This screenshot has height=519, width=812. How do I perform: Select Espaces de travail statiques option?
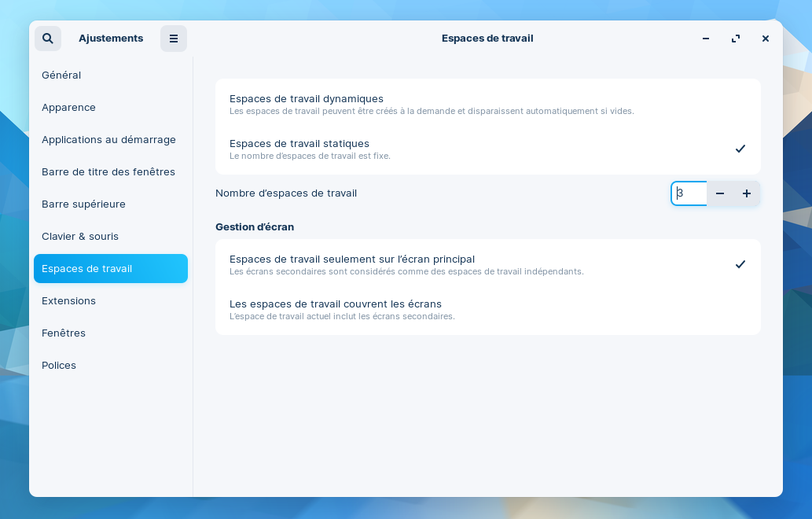pos(487,149)
